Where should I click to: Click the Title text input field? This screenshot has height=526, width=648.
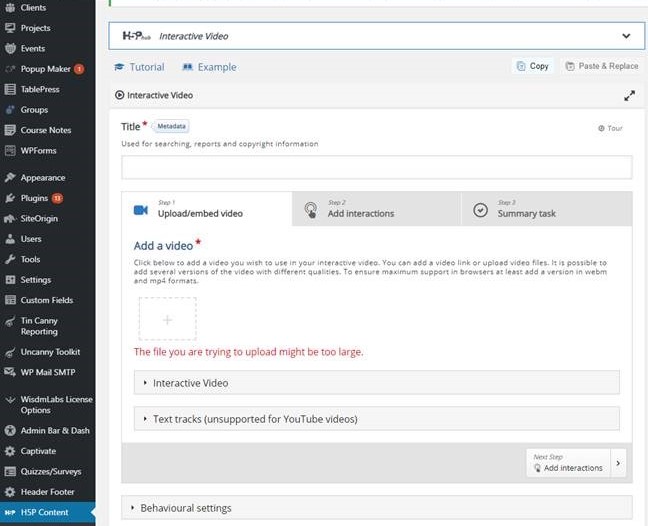[376, 167]
